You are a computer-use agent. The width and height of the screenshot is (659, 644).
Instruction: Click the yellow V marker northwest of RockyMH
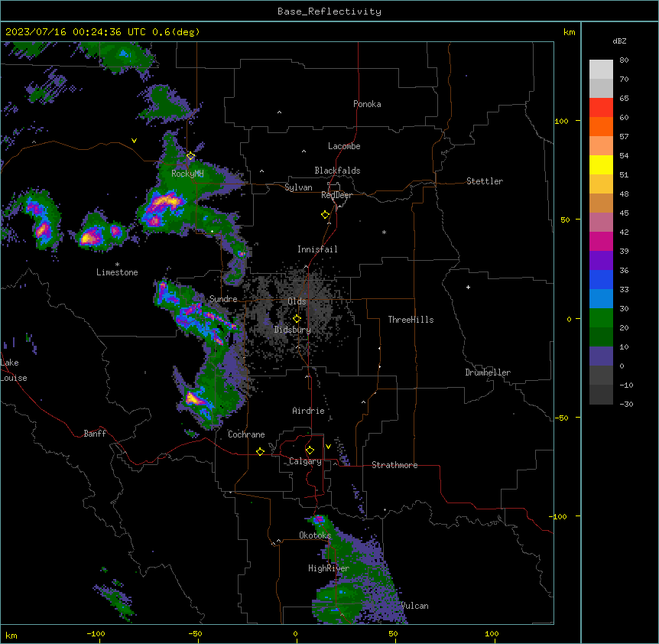134,141
